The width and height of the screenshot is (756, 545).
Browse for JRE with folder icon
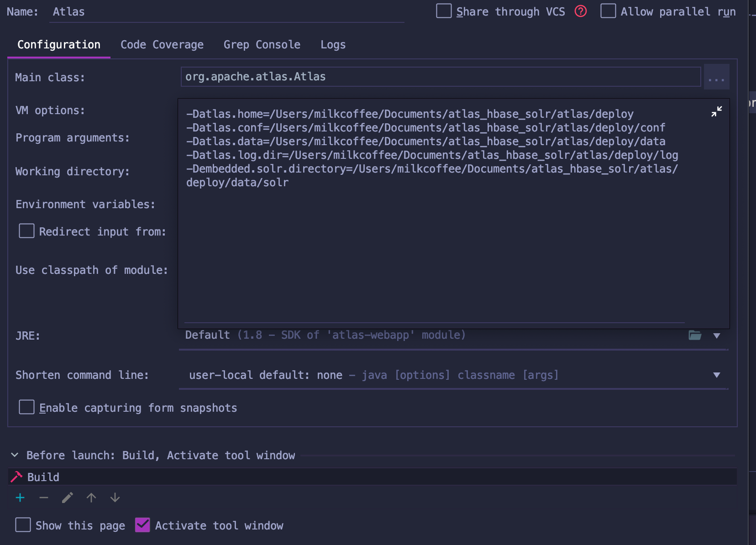click(695, 335)
